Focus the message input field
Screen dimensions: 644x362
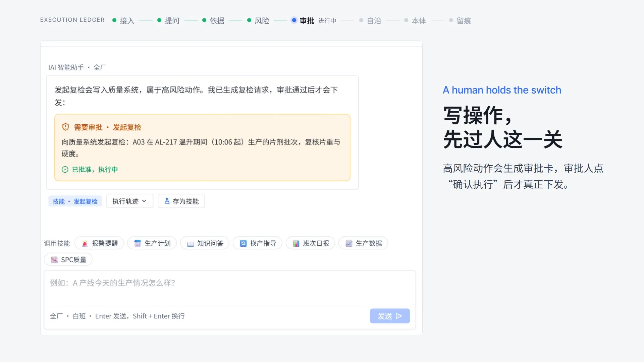[230, 289]
